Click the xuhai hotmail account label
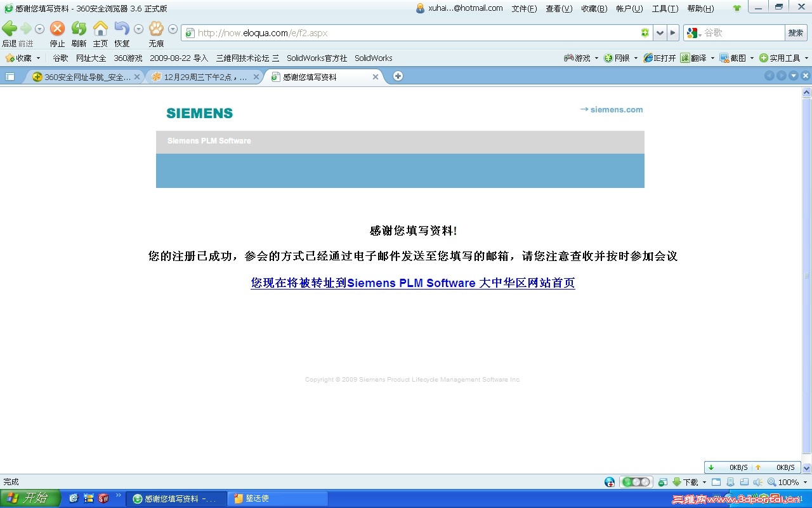Screen dimensions: 812x508 (x=459, y=8)
